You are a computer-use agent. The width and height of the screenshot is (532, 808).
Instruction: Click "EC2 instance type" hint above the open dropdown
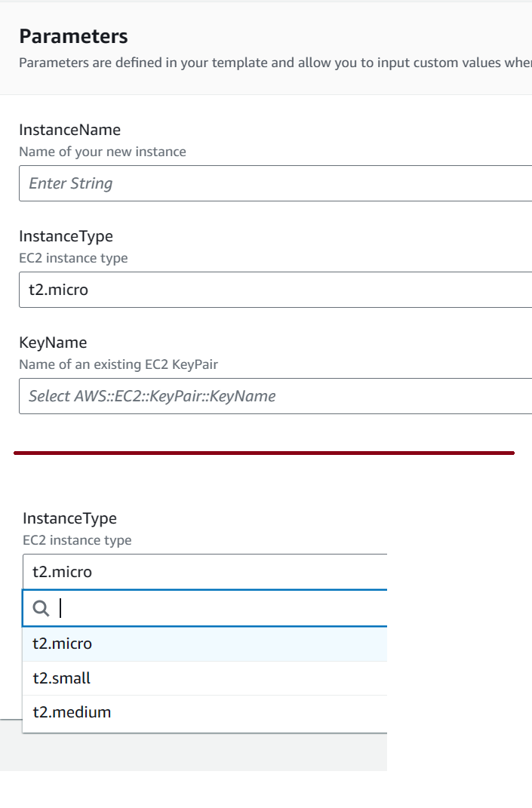[78, 540]
